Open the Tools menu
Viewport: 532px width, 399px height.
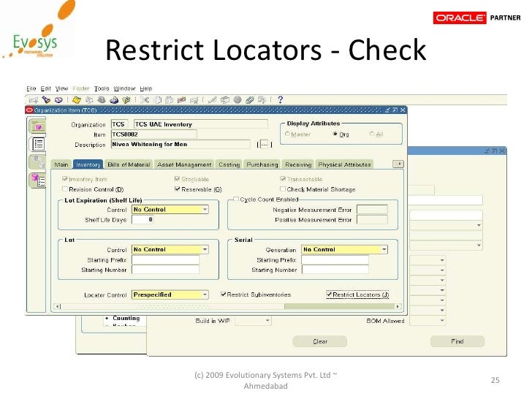pos(102,88)
